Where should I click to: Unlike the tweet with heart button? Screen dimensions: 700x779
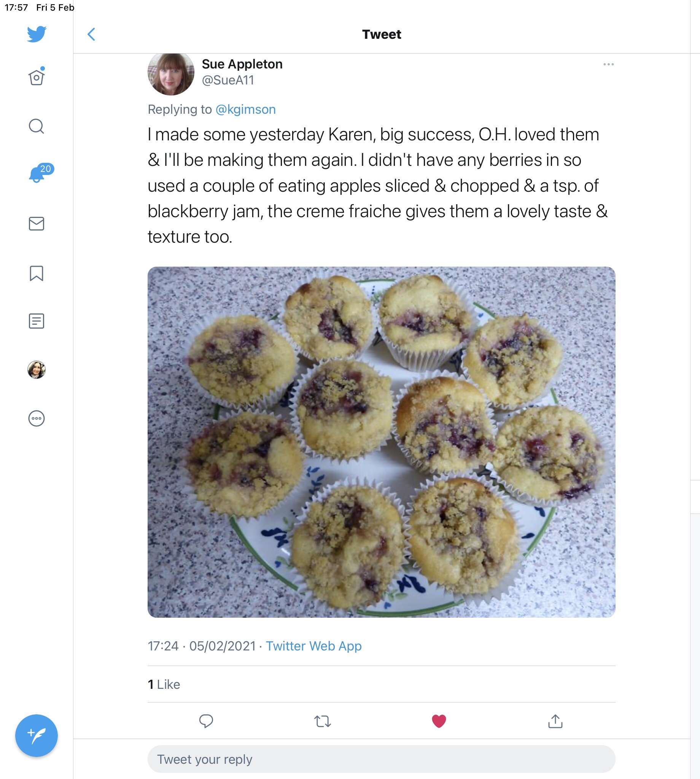click(x=439, y=721)
